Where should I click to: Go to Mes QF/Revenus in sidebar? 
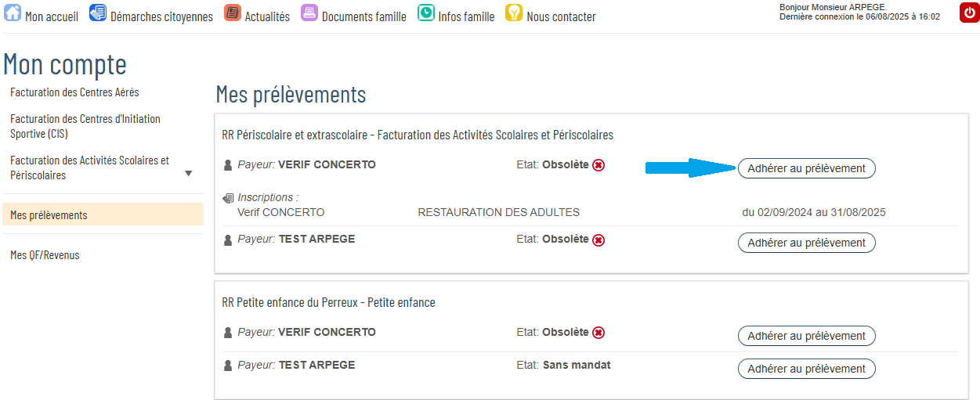(x=45, y=255)
